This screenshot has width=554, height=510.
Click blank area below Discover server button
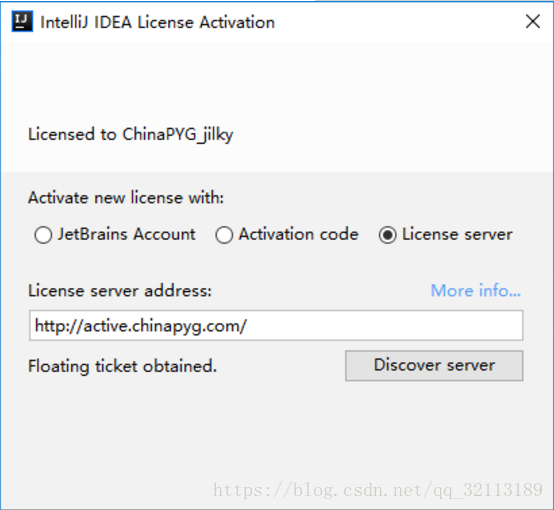[434, 424]
